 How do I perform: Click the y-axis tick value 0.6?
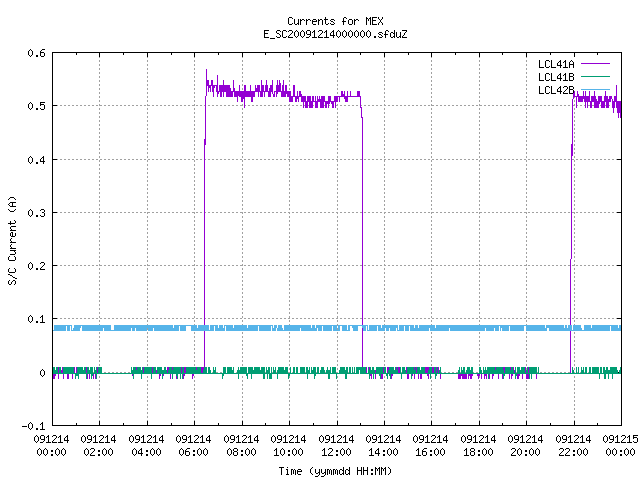(x=37, y=53)
